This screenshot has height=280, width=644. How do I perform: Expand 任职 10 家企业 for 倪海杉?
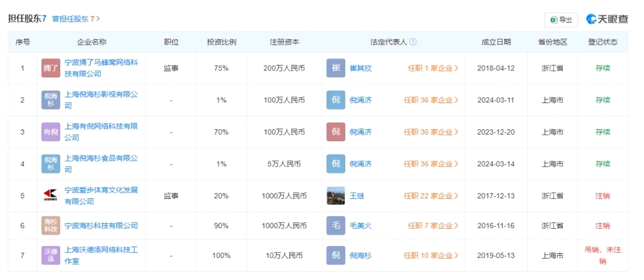[x=431, y=256]
